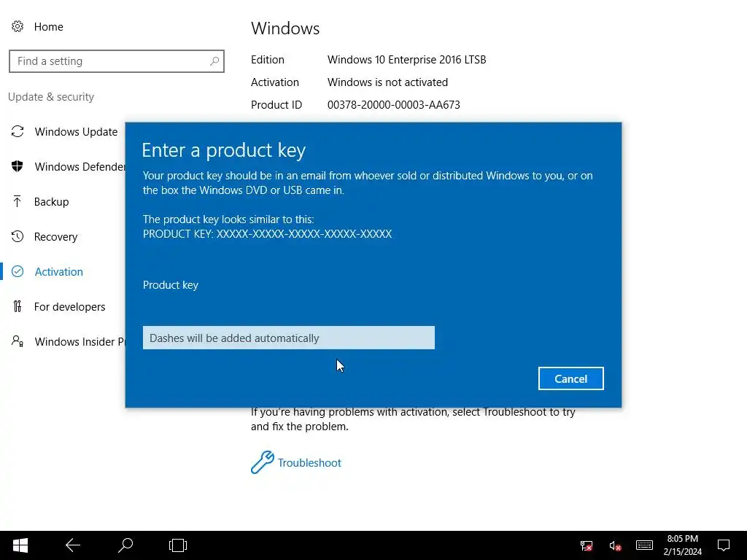Click the Windows Insider person icon
Viewport: 747px width, 560px height.
pos(18,341)
